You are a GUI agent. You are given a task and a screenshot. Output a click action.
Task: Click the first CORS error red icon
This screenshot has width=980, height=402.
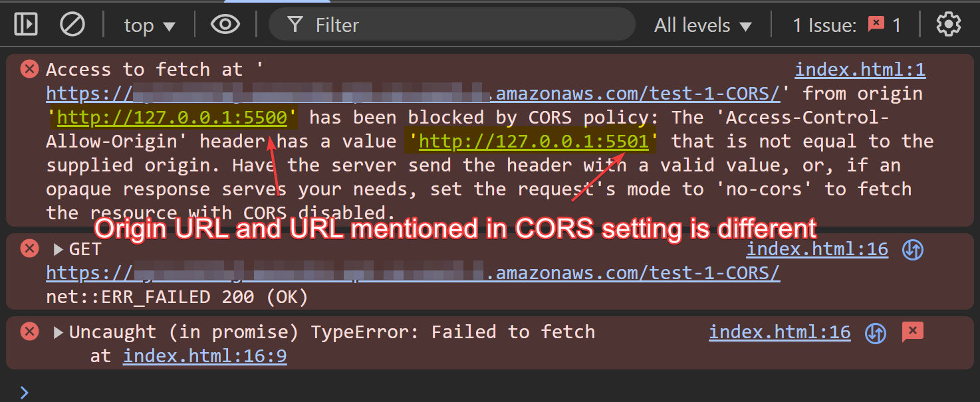tap(29, 69)
